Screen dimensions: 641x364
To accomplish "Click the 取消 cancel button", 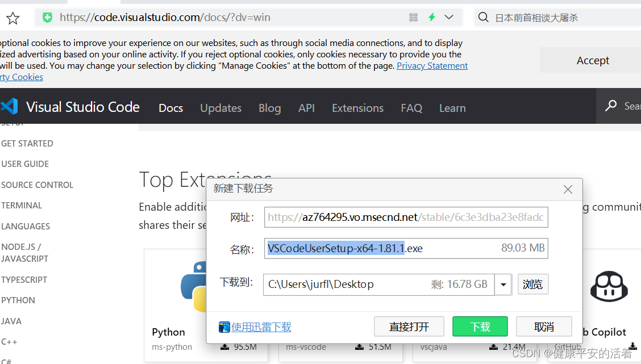I will 544,327.
